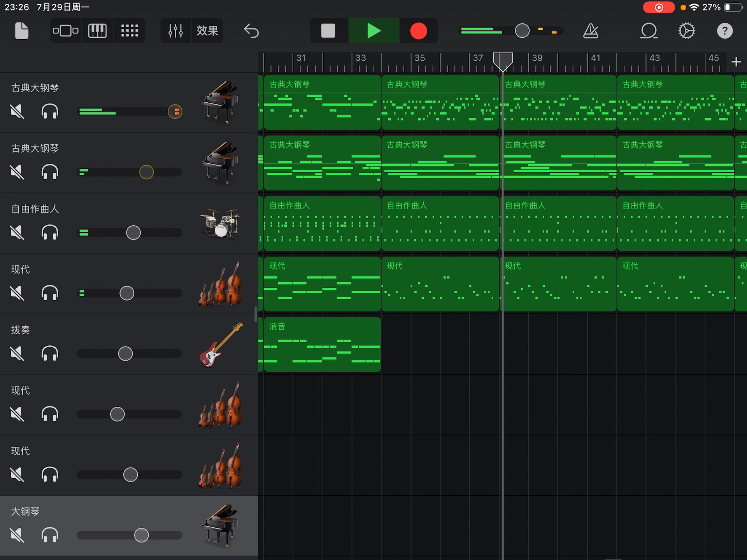This screenshot has height=560, width=747.
Task: Click bar 33 on the ruler
Action: pos(360,58)
